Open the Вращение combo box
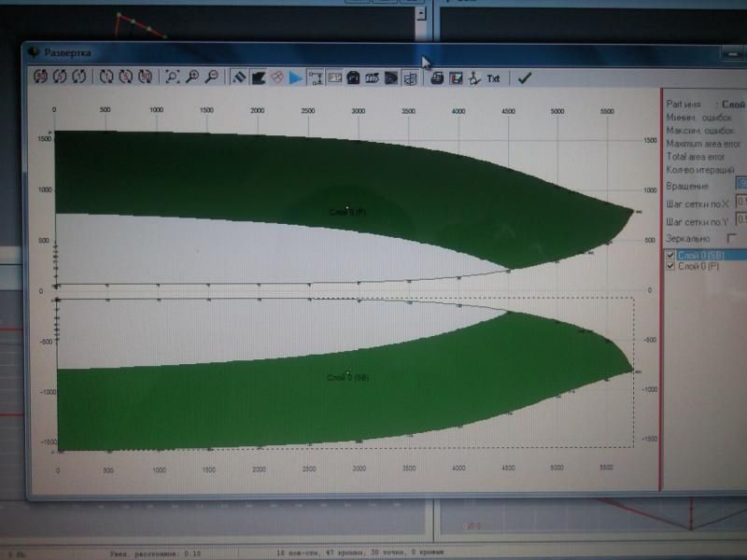The width and height of the screenshot is (747, 560). tap(740, 184)
